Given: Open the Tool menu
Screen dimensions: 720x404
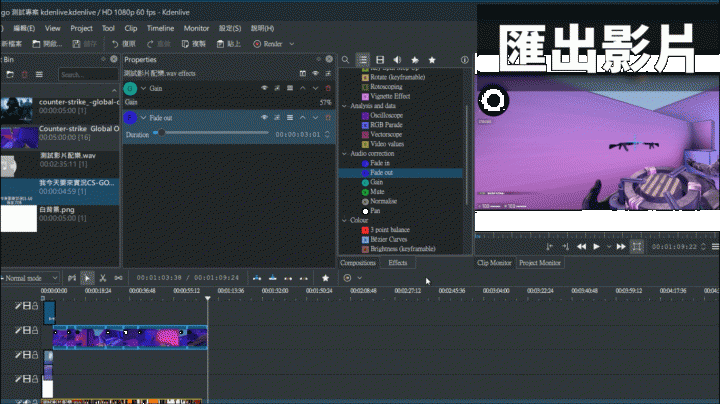Looking at the screenshot, I should (x=108, y=28).
